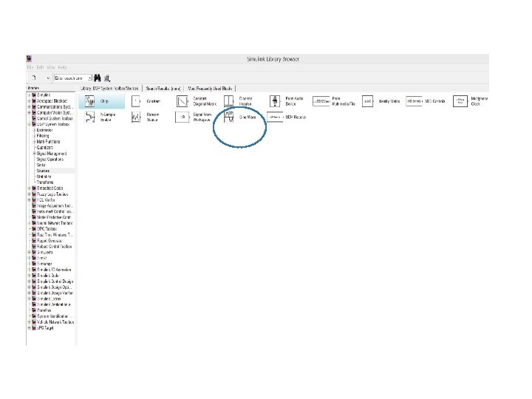Select Signal Operations in the tree
Image resolution: width=532 pixels, height=399 pixels.
(x=50, y=159)
